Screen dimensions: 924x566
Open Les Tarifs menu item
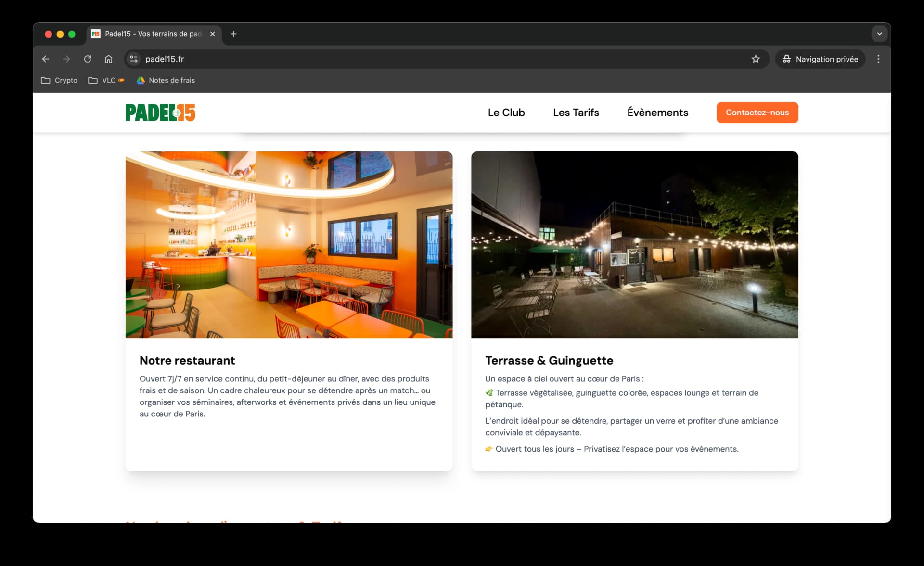point(576,113)
